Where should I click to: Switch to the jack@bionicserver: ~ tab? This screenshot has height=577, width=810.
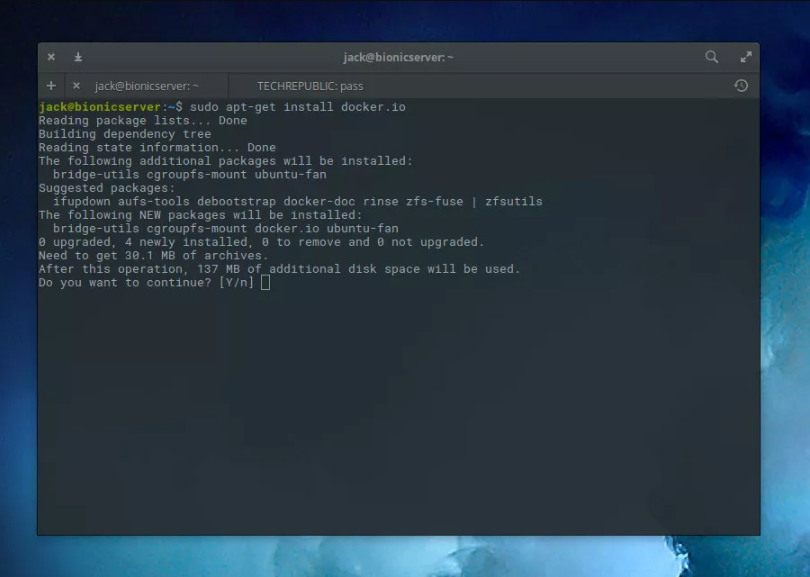[146, 86]
